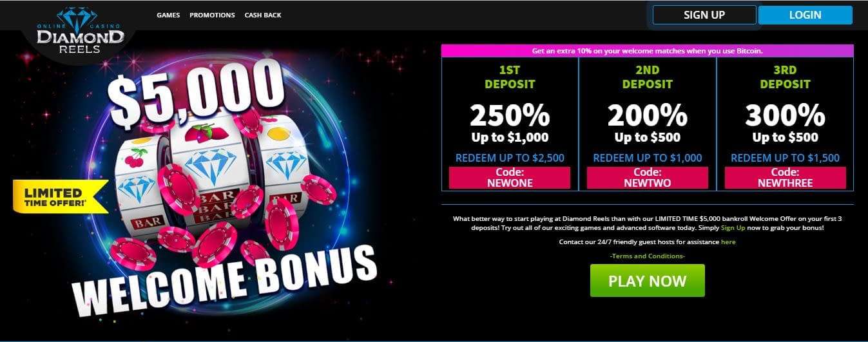
Task: Select the NEWTWO bonus code box
Action: click(648, 178)
